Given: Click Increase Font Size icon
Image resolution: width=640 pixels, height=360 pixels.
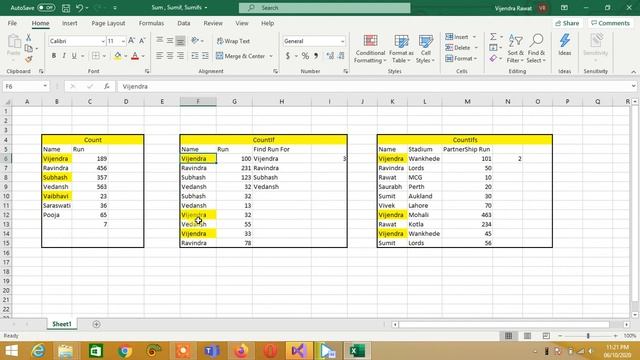Looking at the screenshot, I should 131,41.
